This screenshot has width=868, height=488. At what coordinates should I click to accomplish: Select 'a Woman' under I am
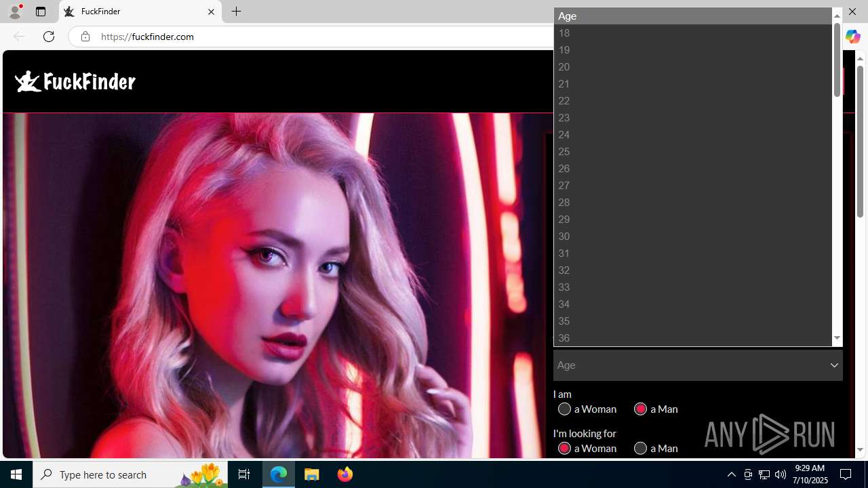click(564, 409)
